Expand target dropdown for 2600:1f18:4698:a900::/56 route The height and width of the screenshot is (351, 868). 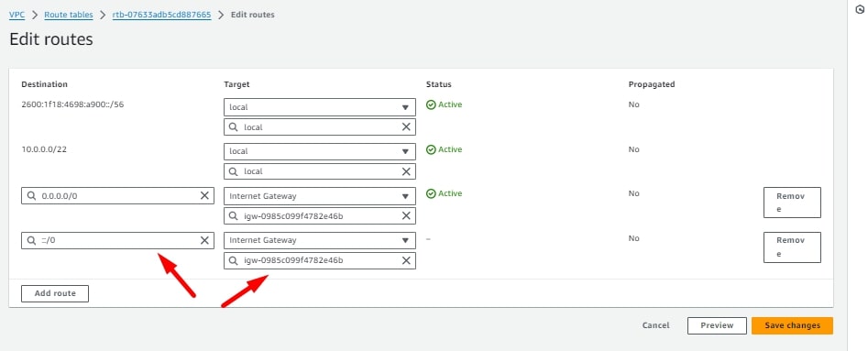pos(319,107)
